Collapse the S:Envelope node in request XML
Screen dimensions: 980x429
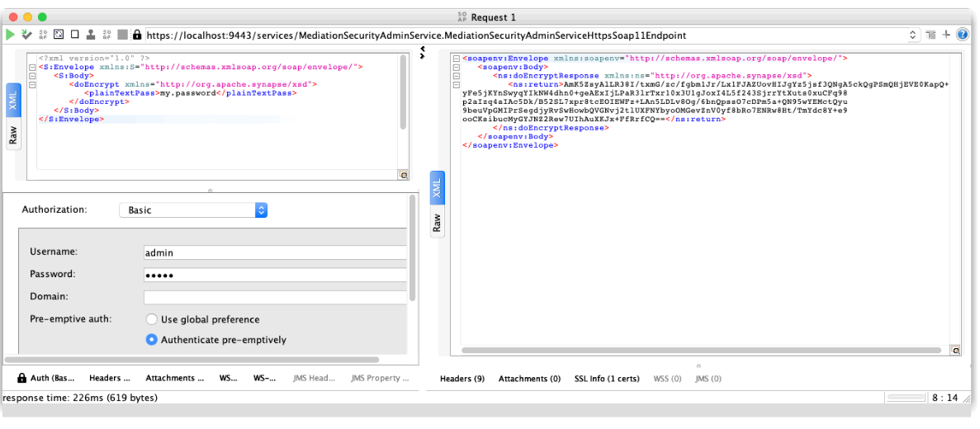(31, 67)
